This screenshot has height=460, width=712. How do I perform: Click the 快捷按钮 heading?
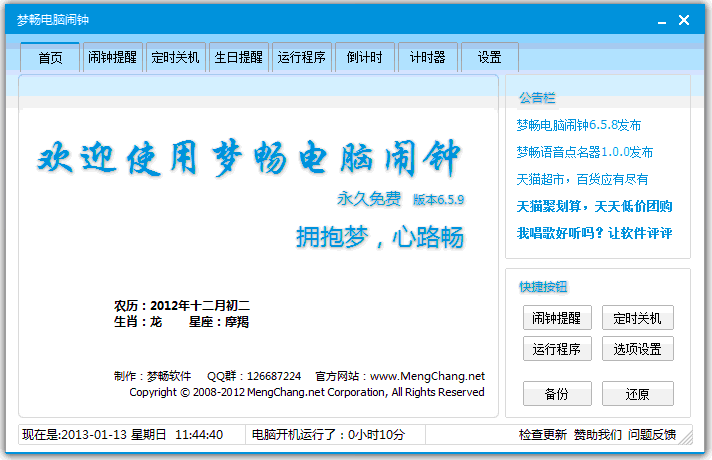tap(543, 287)
